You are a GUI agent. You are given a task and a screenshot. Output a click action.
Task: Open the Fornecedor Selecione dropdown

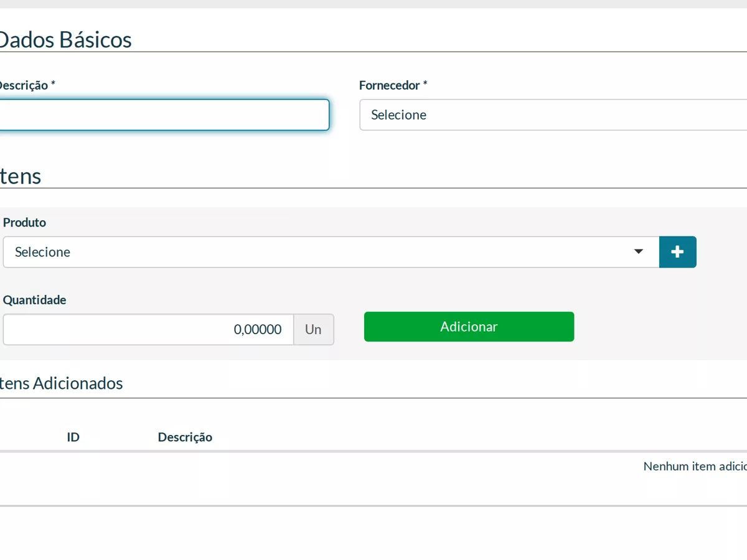(553, 115)
